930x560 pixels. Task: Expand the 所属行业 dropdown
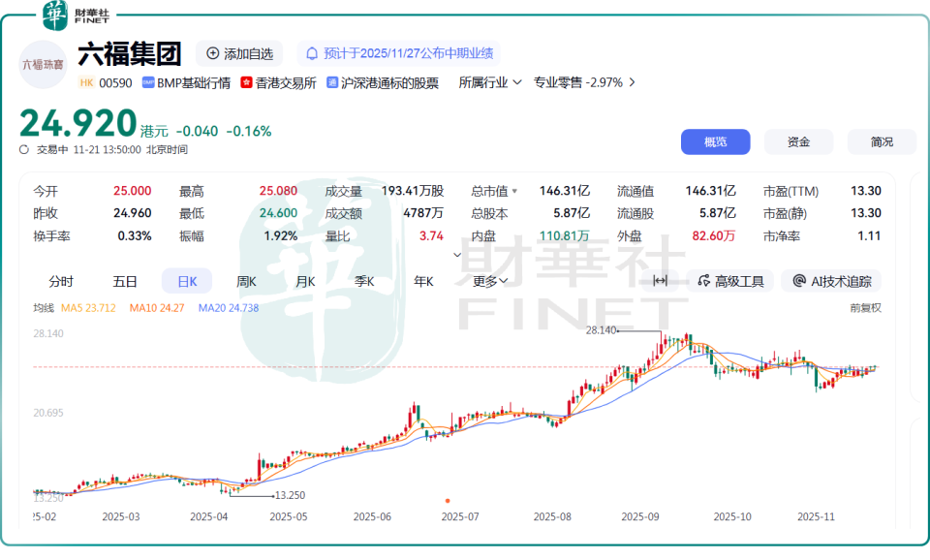pos(487,82)
